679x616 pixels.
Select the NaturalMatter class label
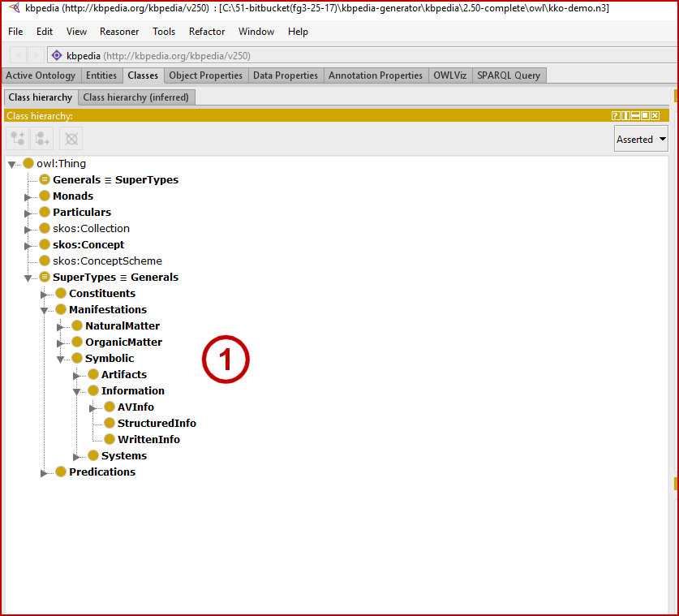(x=122, y=325)
